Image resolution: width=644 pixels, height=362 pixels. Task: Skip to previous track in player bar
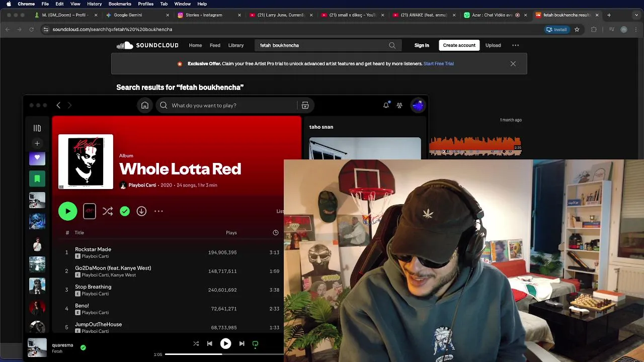click(x=210, y=343)
